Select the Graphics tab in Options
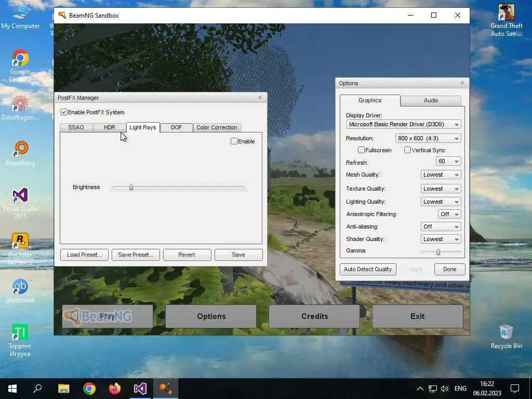This screenshot has height=399, width=532. click(x=370, y=100)
